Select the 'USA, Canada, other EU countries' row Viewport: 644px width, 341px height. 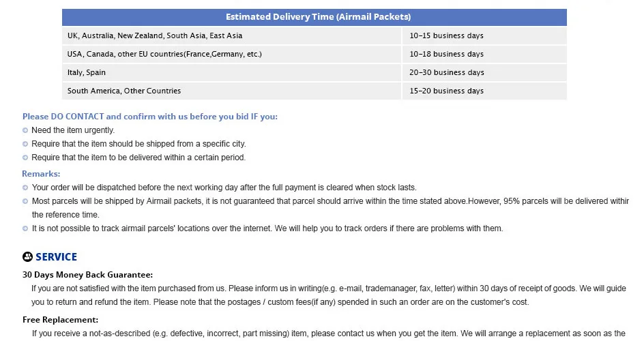(314, 54)
